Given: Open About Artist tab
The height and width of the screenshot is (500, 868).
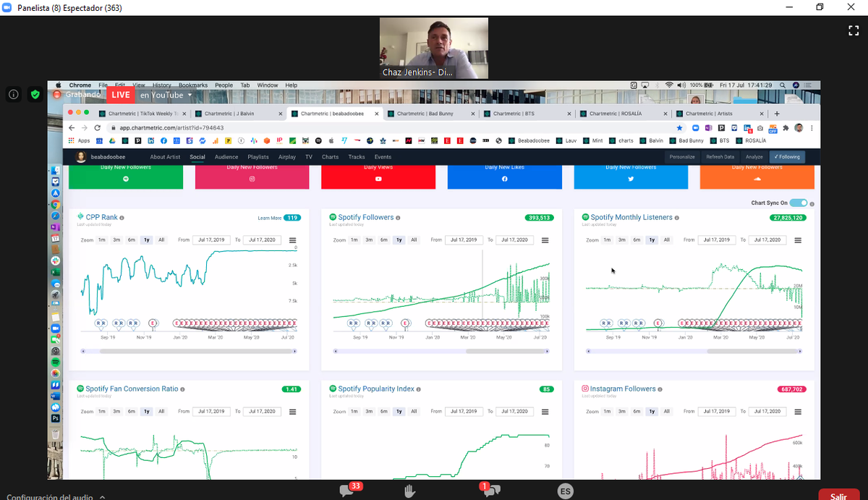Looking at the screenshot, I should (166, 157).
